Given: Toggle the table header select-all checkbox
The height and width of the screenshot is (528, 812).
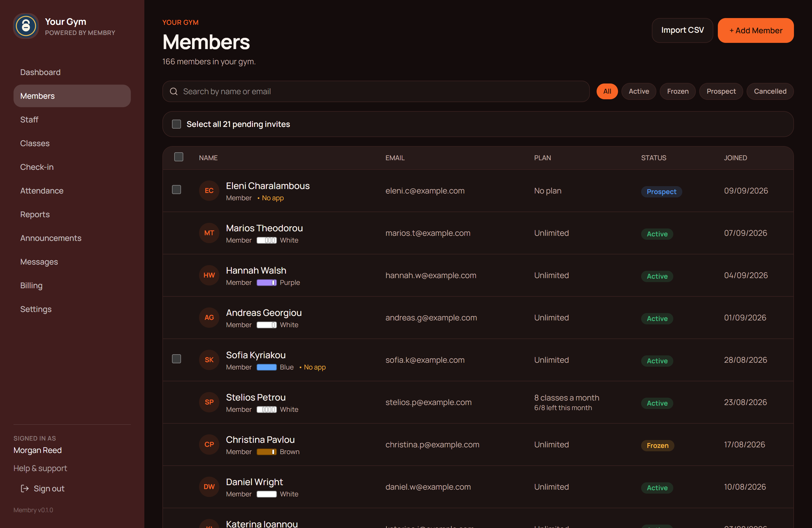Looking at the screenshot, I should [179, 157].
